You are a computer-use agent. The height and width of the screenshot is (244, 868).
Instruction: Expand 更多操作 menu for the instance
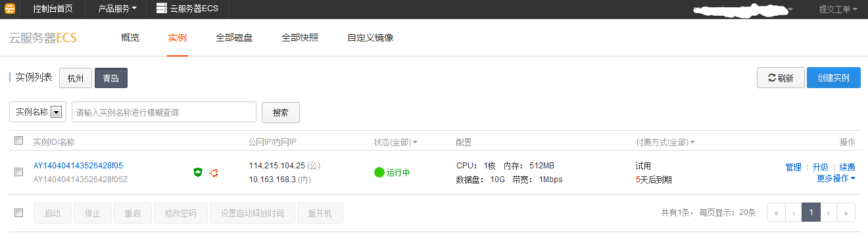[x=836, y=178]
